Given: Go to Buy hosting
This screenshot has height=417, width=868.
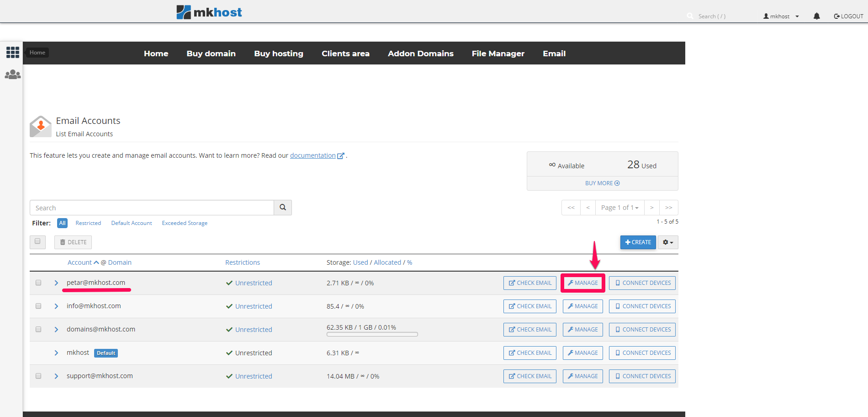Looking at the screenshot, I should tap(279, 53).
